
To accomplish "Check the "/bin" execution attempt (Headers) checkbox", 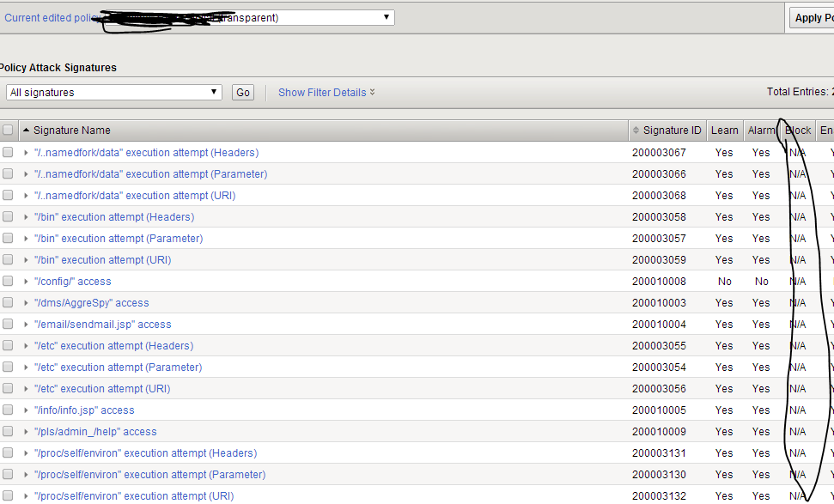I will [x=8, y=216].
